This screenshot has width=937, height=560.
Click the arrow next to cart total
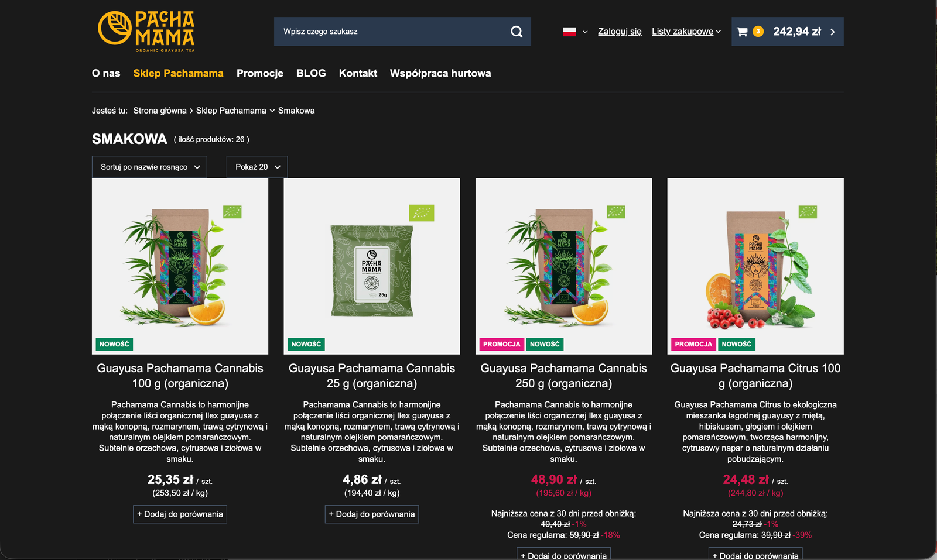coord(833,32)
